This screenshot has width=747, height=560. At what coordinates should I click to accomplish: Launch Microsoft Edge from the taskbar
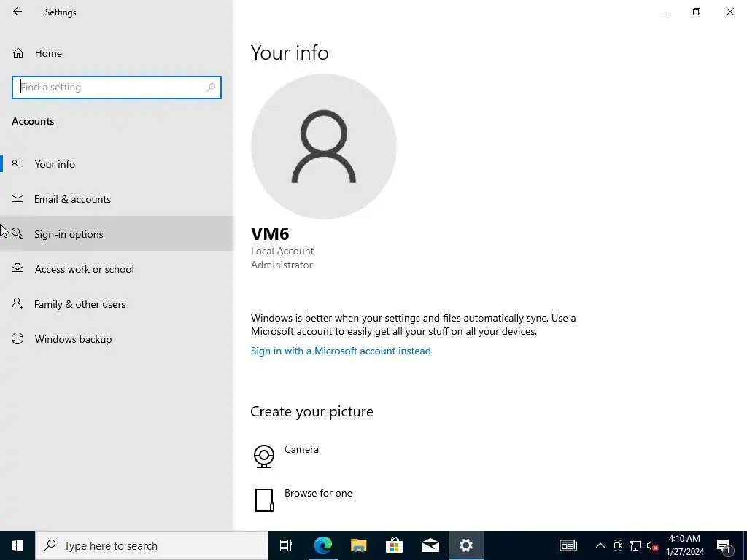(x=323, y=545)
